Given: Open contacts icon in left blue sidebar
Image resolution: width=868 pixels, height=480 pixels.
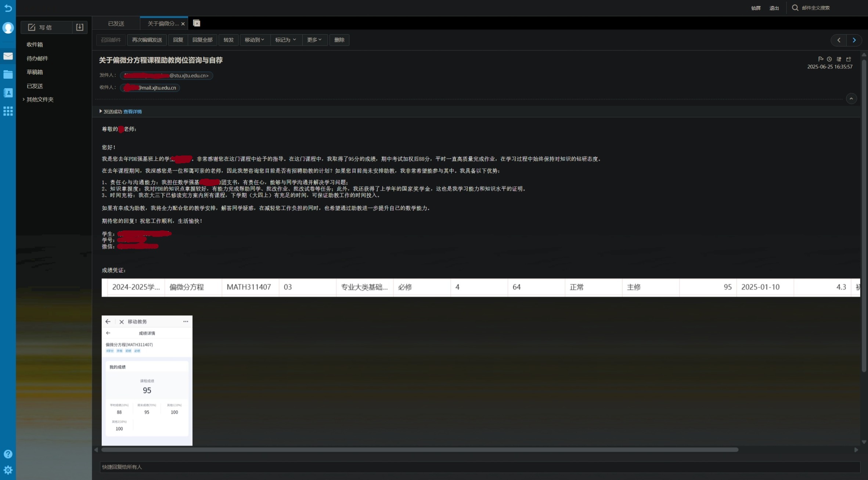Looking at the screenshot, I should [x=8, y=93].
